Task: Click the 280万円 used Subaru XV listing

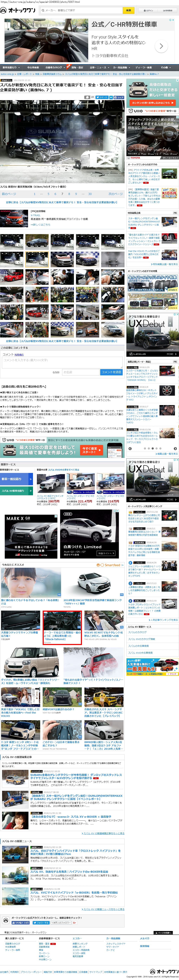Action: point(50,489)
